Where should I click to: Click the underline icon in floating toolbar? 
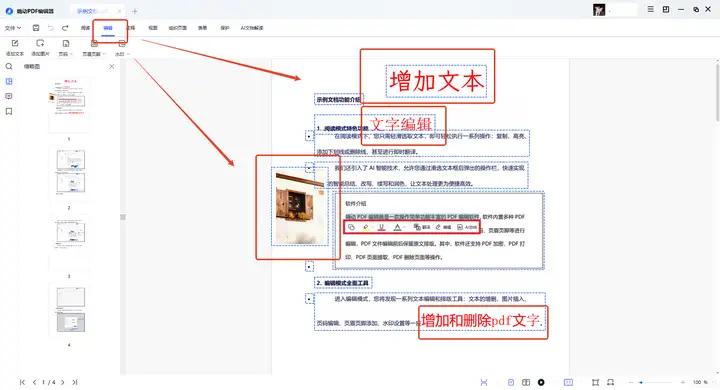[x=381, y=227]
